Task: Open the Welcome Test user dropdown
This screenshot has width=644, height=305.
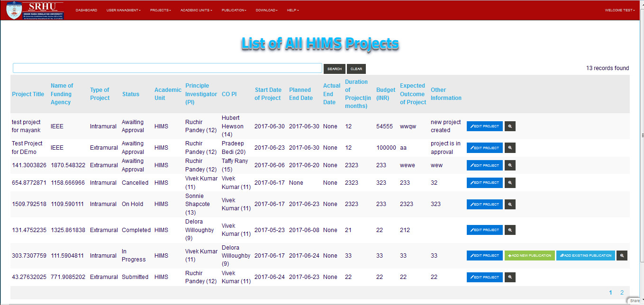Action: tap(619, 10)
